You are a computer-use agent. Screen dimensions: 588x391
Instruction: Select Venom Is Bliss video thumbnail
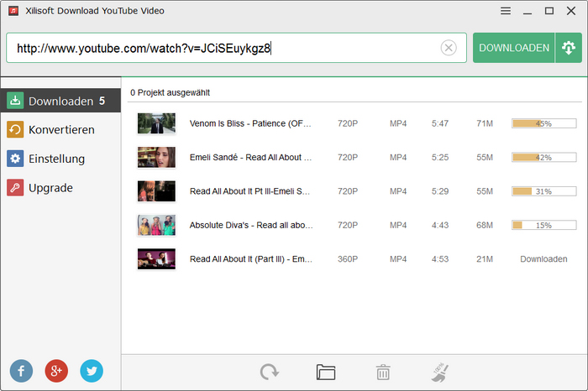(x=156, y=123)
